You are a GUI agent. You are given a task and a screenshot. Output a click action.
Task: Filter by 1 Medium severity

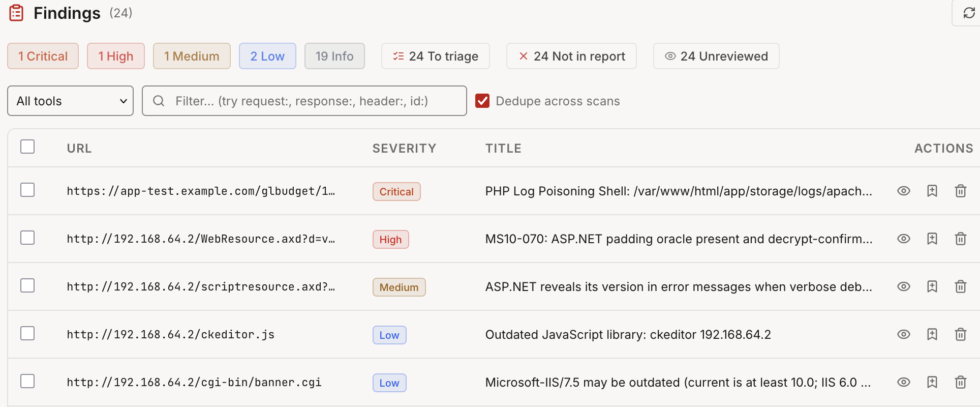[192, 56]
